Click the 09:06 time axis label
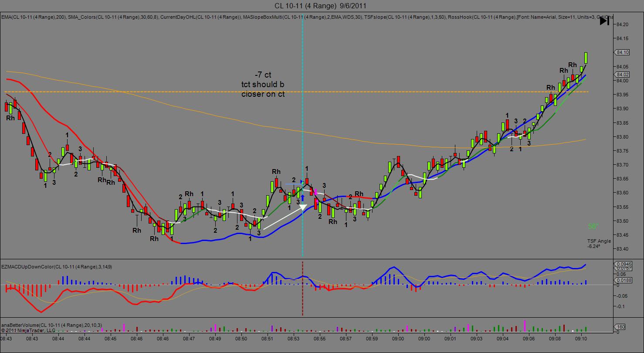This screenshot has width=644, height=353. click(x=529, y=338)
